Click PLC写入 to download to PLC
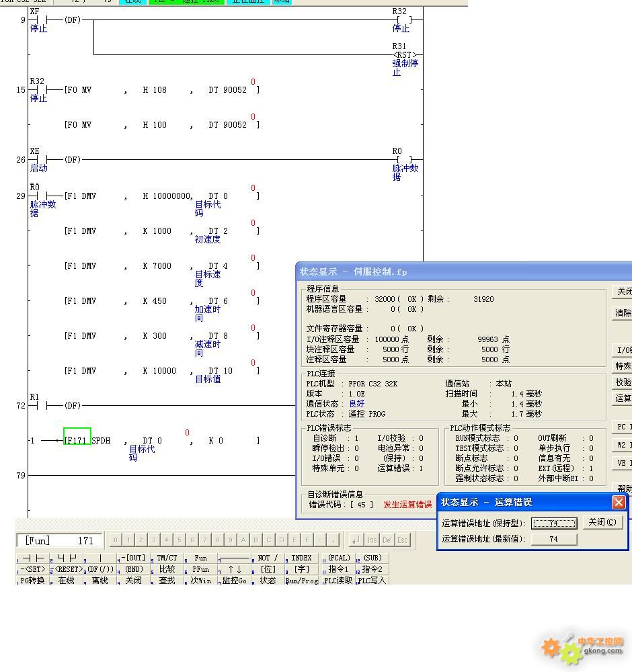 pyautogui.click(x=372, y=581)
